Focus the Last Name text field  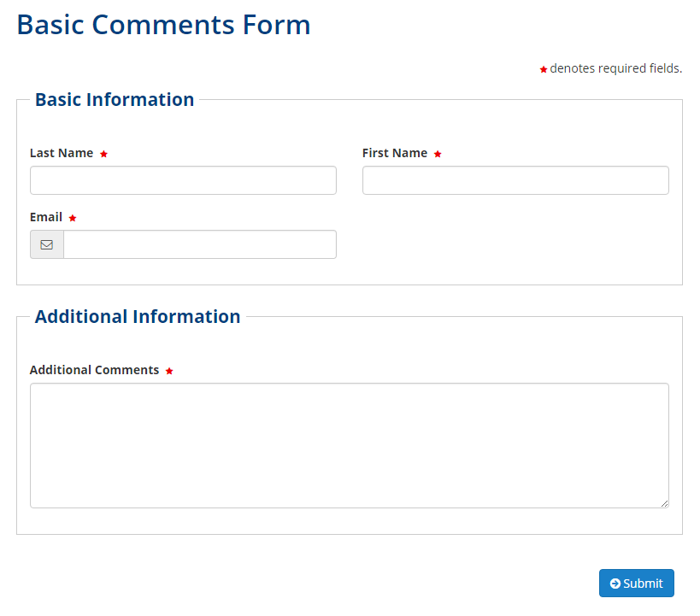coord(183,180)
